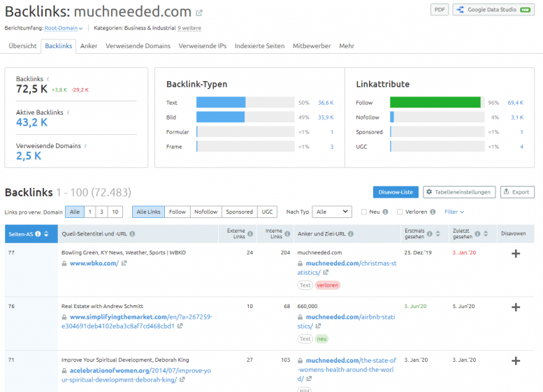
Task: Open 69,4 K Follow links value
Action: 516,103
